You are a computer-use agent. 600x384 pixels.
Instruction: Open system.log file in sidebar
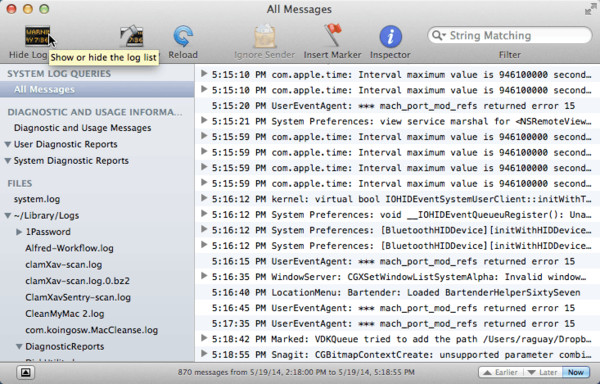[37, 199]
